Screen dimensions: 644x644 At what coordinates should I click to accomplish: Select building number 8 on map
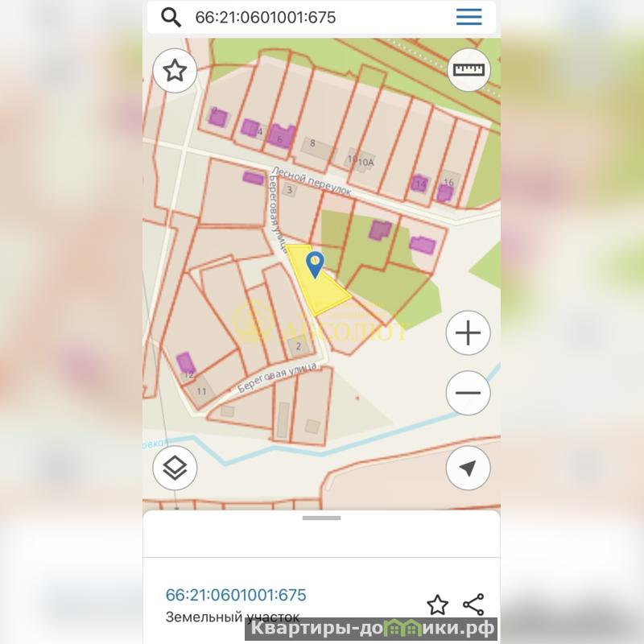[x=316, y=148]
